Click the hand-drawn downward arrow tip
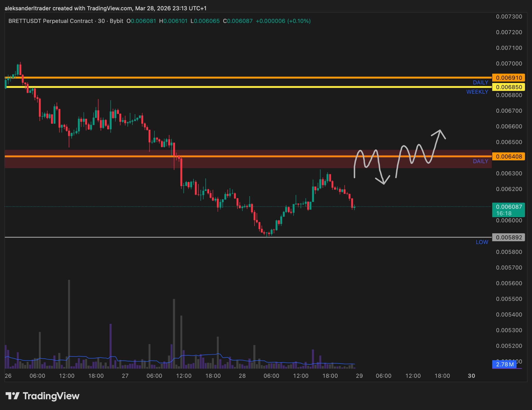The height and width of the screenshot is (410, 532). point(384,184)
